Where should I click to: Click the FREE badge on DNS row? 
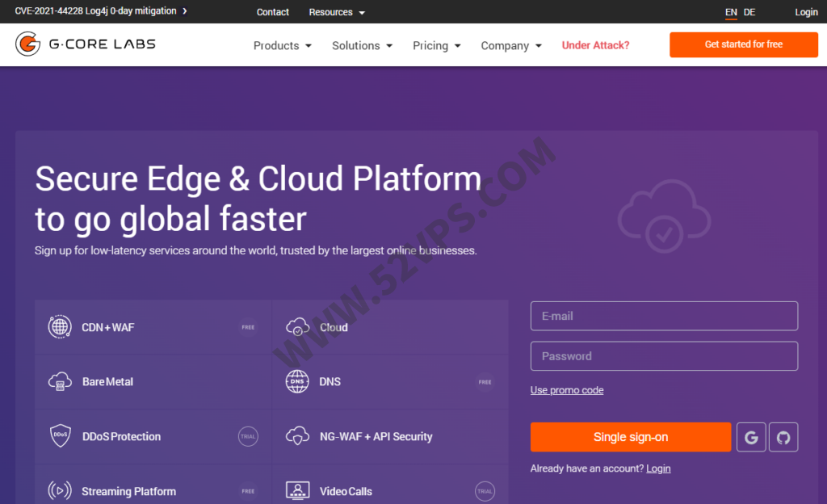click(x=485, y=382)
